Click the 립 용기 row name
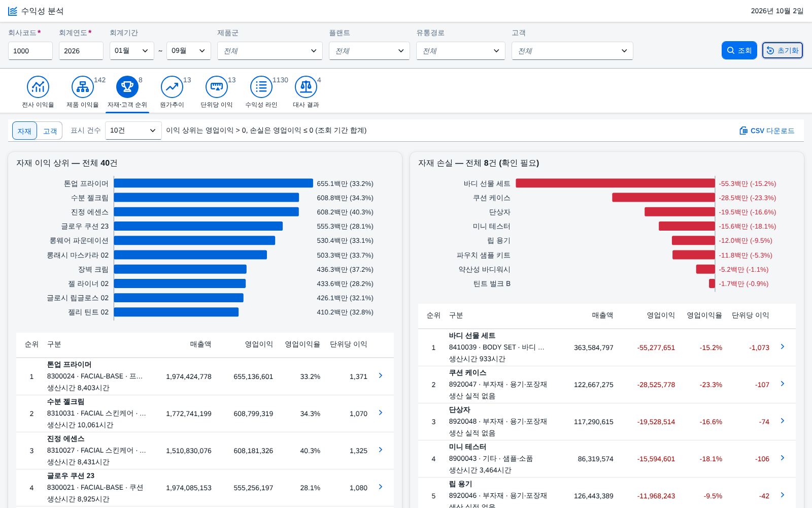 tap(460, 484)
